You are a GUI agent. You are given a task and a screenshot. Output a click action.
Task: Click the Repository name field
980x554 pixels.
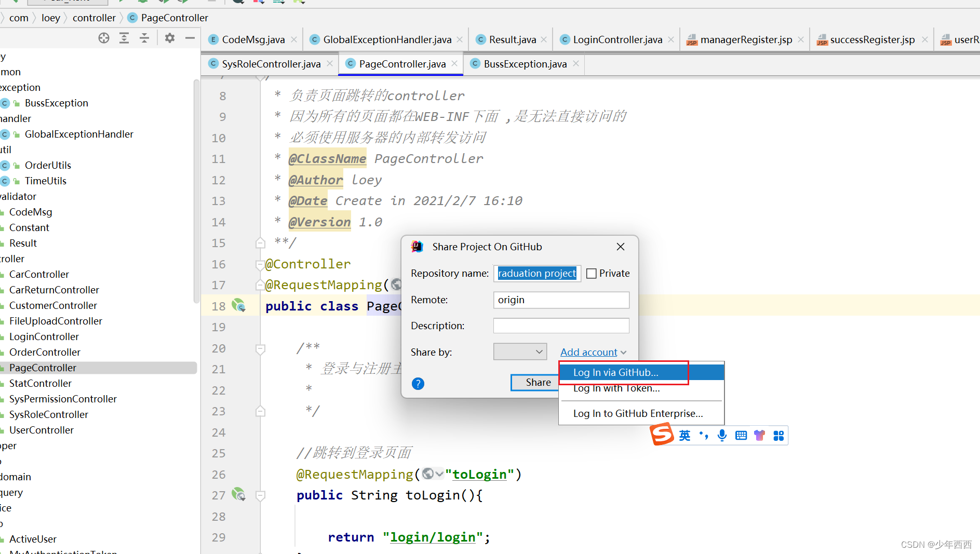[537, 273]
